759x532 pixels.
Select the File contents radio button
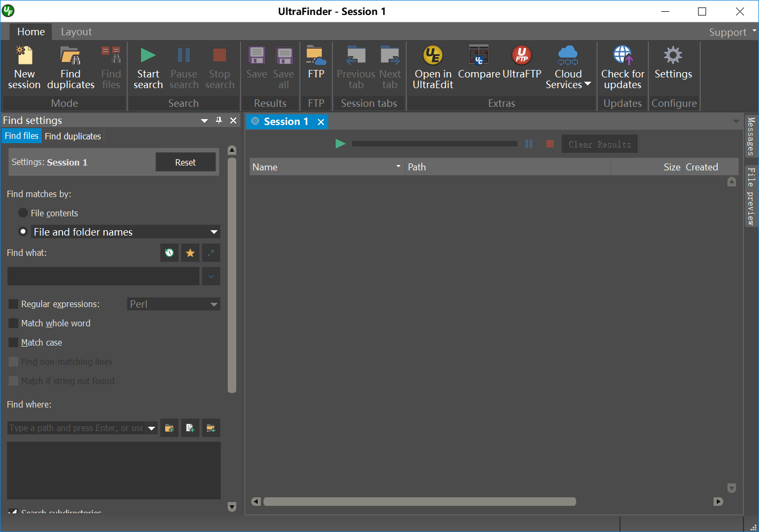[x=23, y=213]
